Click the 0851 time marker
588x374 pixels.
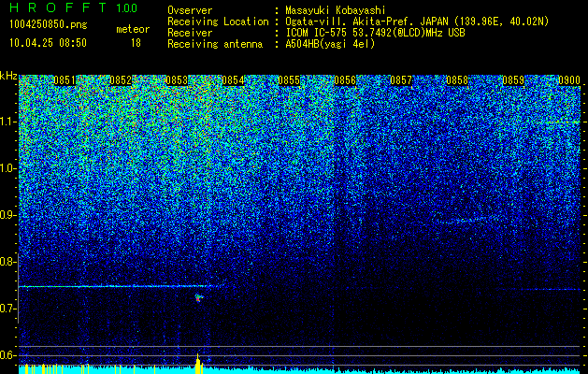coord(65,80)
